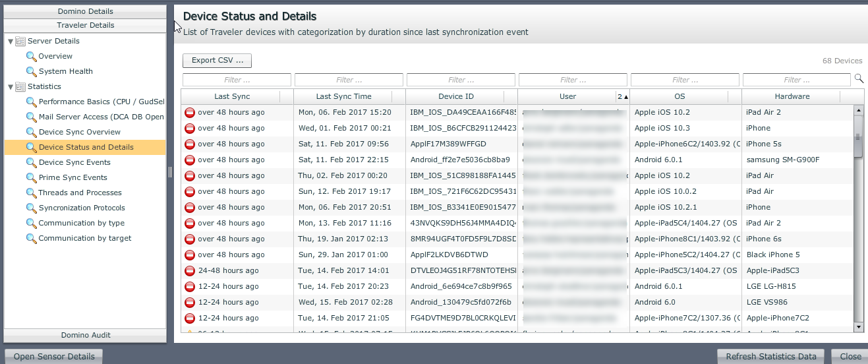Screen dimensions: 868x364
Task: Click the Device Sync Events magnifier icon
Action: (31, 163)
